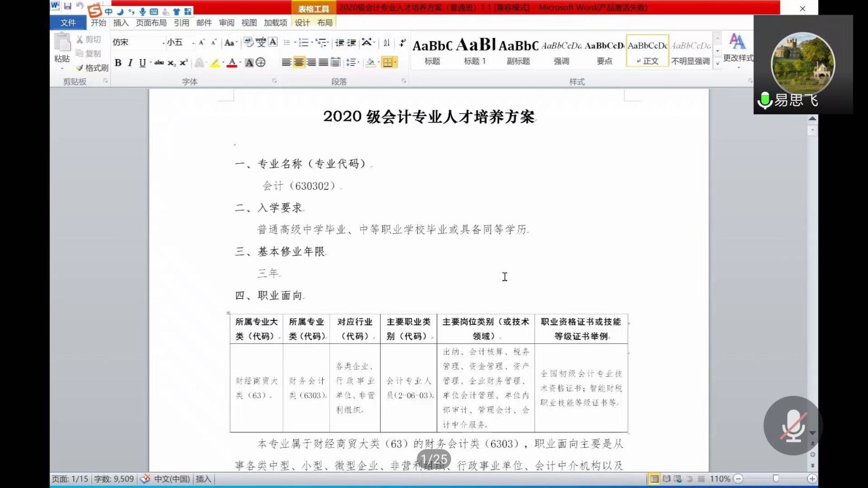Click the zoom slider handle in status bar

[776, 479]
